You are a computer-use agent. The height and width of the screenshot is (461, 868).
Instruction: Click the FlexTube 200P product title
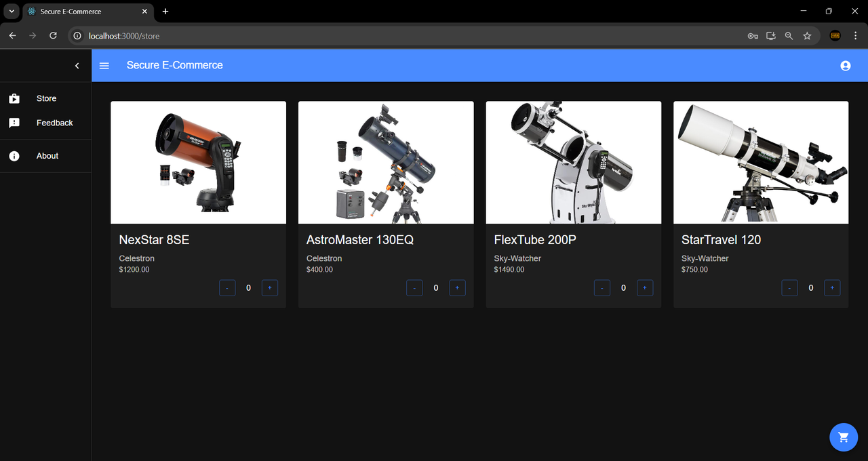[x=535, y=240]
